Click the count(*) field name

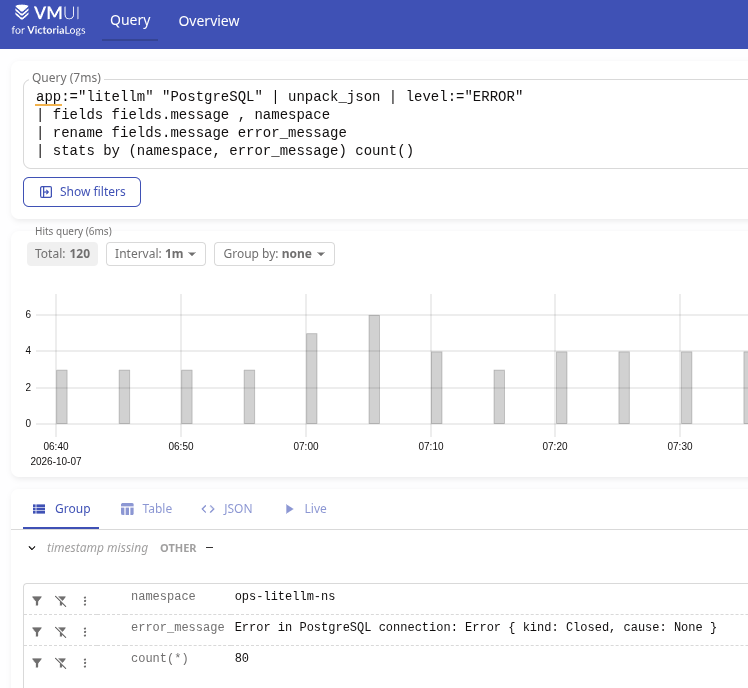point(159,658)
